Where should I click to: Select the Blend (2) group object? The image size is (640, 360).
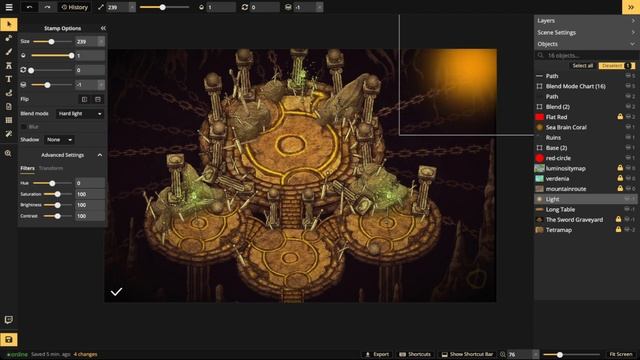click(587, 107)
